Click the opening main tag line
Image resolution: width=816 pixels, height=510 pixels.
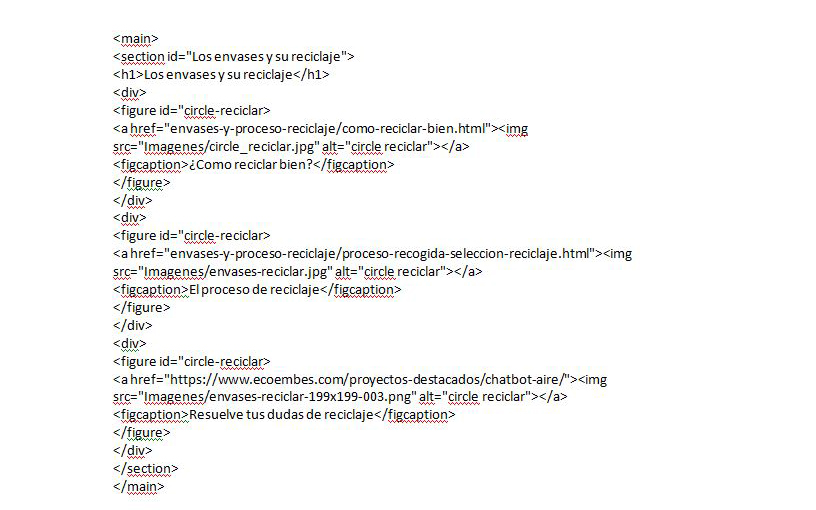(135, 39)
